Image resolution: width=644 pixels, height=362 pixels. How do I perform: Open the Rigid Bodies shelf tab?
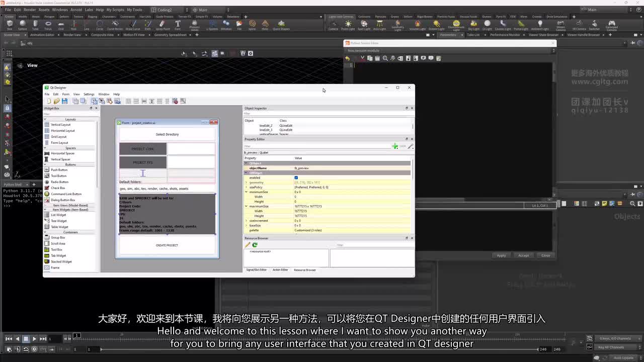[x=425, y=17]
